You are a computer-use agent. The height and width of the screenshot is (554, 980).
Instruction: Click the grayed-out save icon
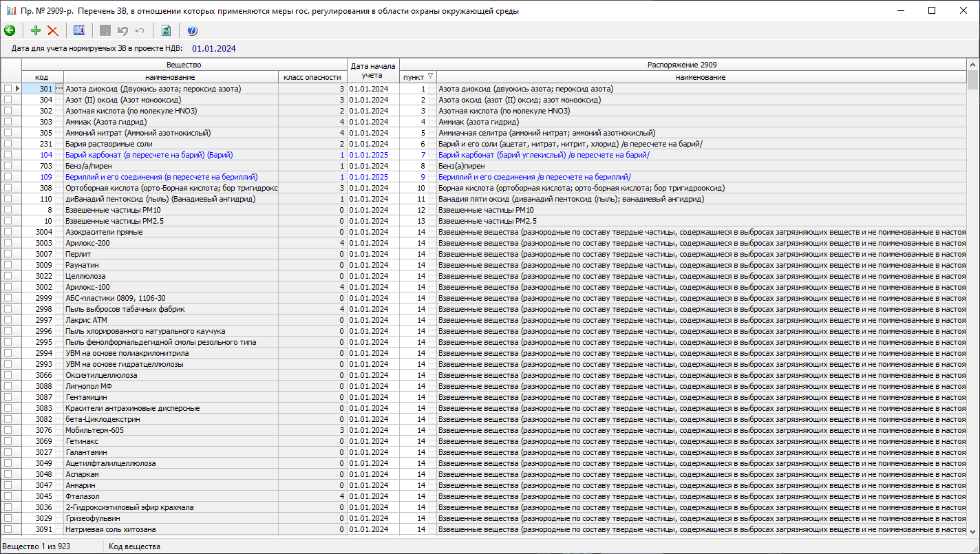[105, 30]
